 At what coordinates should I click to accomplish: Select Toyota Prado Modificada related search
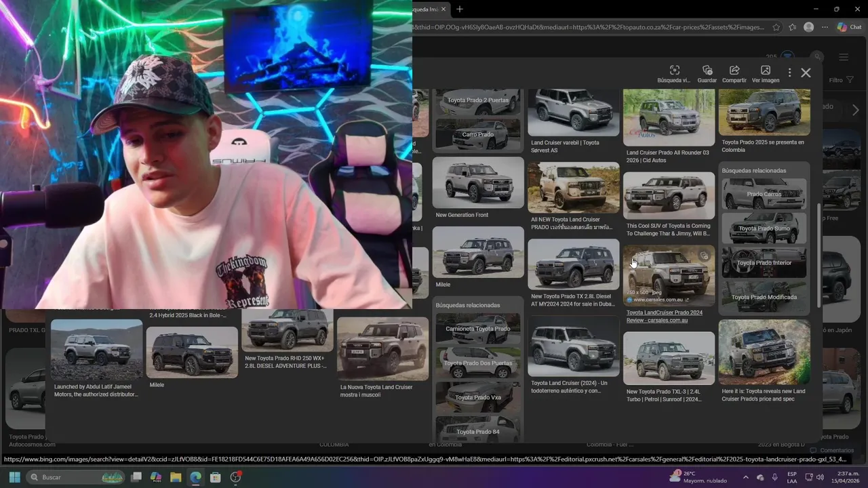click(x=764, y=297)
